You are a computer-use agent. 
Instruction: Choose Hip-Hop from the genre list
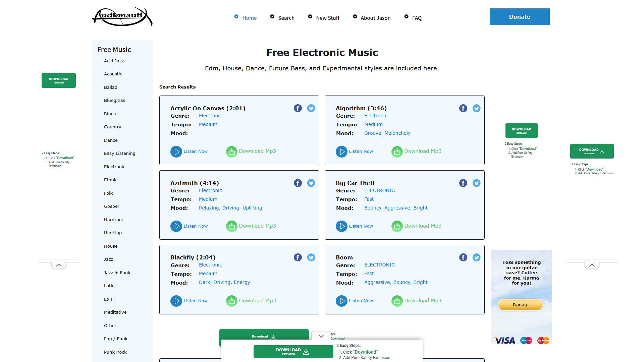click(113, 233)
